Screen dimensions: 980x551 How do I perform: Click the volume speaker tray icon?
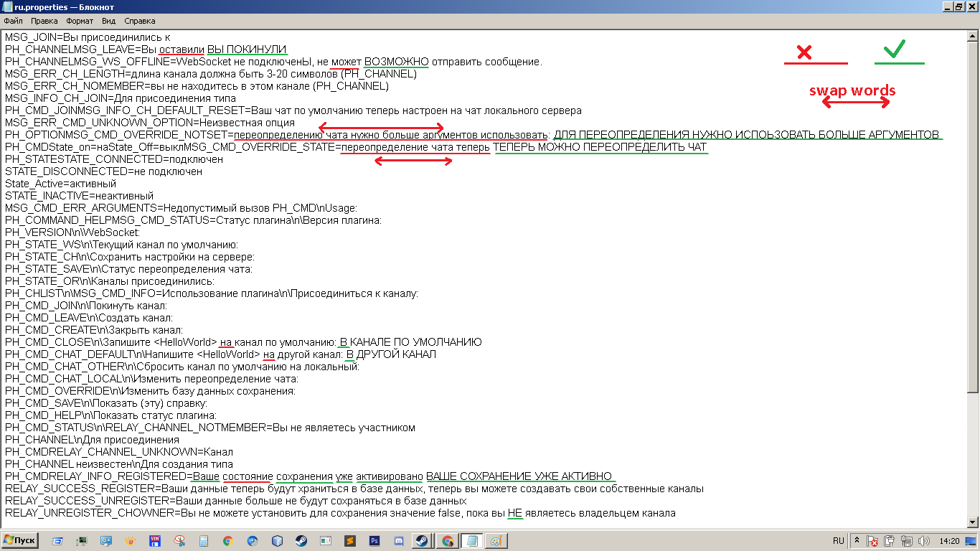tap(925, 541)
